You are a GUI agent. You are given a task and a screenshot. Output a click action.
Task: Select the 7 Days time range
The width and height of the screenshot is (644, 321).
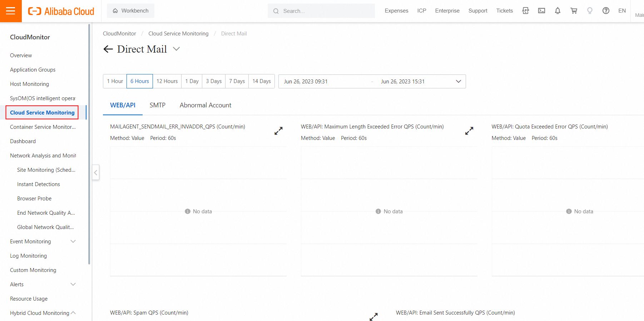click(237, 81)
